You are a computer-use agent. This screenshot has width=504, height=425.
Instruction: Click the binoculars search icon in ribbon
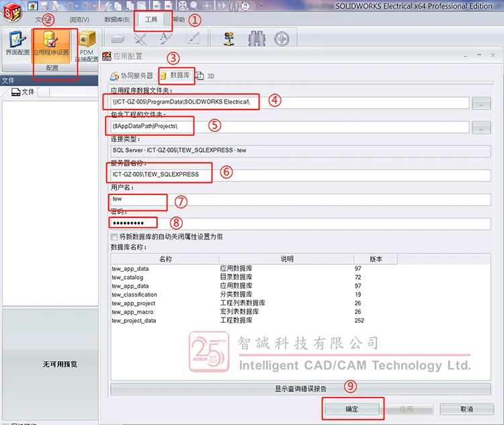(x=257, y=39)
